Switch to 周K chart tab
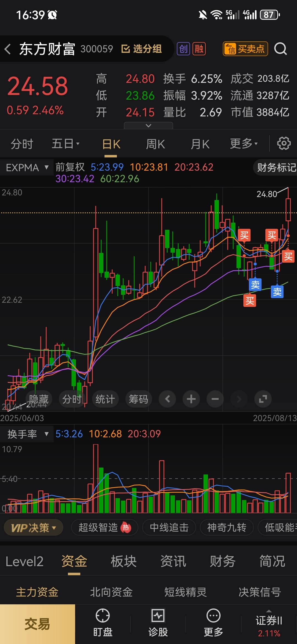The image size is (297, 644). pyautogui.click(x=155, y=144)
